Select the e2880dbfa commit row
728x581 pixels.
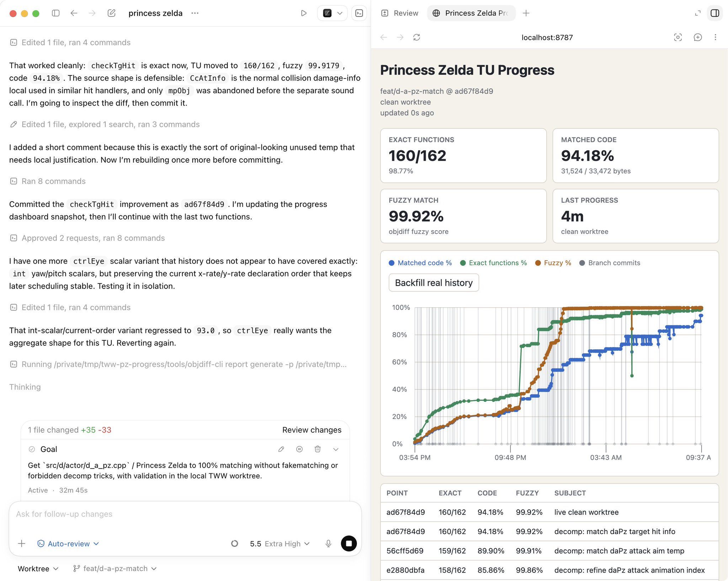[x=550, y=570]
